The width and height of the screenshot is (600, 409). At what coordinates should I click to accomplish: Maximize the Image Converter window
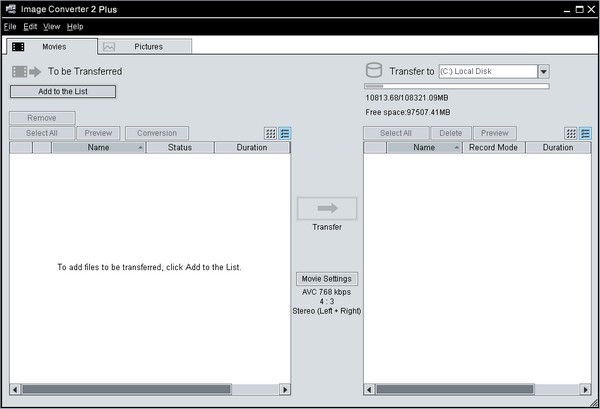tap(580, 10)
